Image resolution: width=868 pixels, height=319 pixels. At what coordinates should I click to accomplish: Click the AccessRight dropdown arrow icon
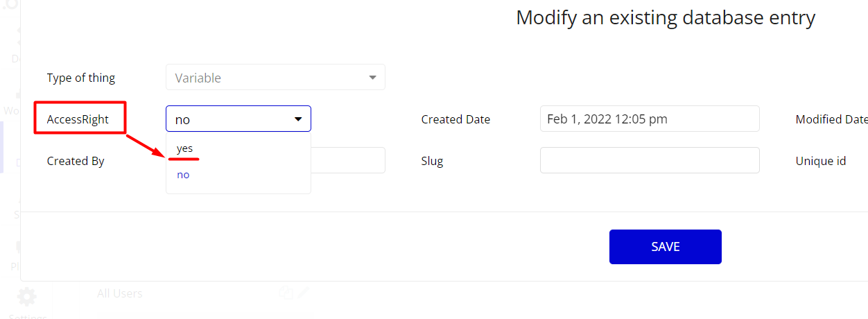(x=298, y=119)
